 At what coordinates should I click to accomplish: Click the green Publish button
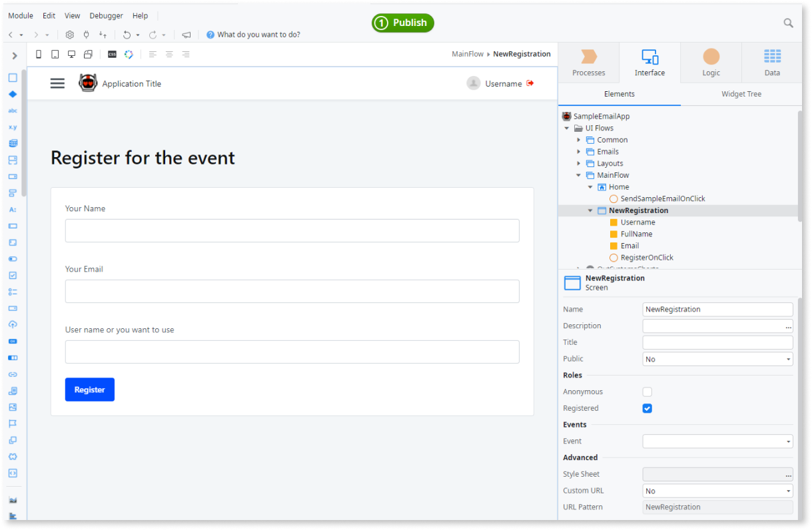[402, 22]
